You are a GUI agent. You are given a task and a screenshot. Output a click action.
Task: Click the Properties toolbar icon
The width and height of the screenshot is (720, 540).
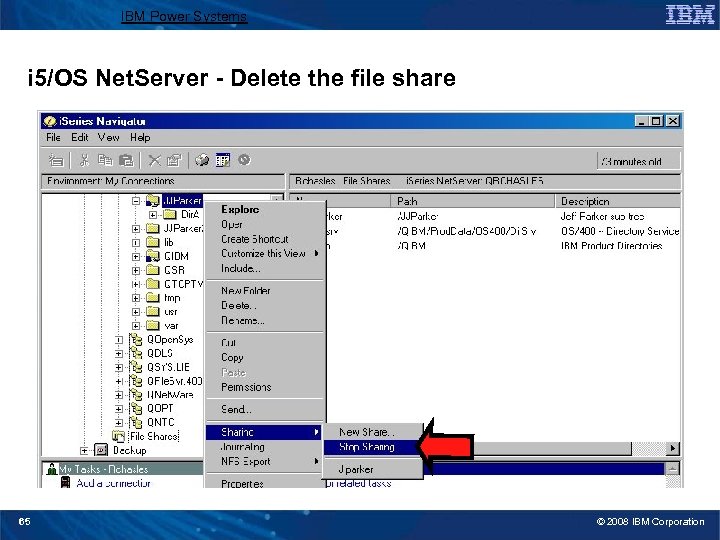(174, 160)
